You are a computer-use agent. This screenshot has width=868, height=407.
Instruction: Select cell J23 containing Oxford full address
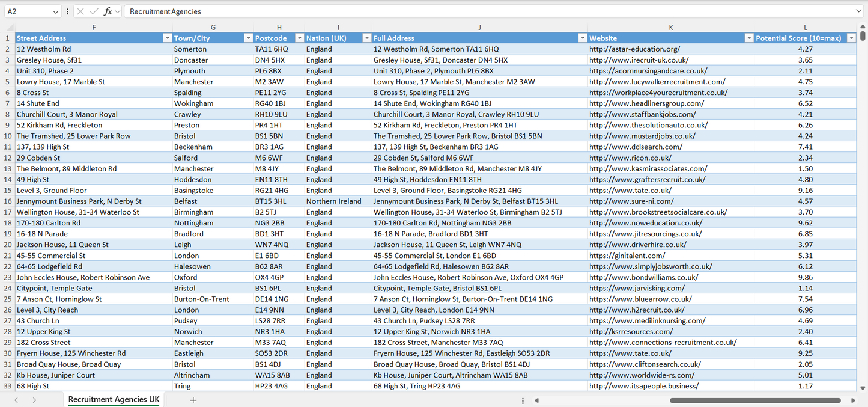point(479,277)
